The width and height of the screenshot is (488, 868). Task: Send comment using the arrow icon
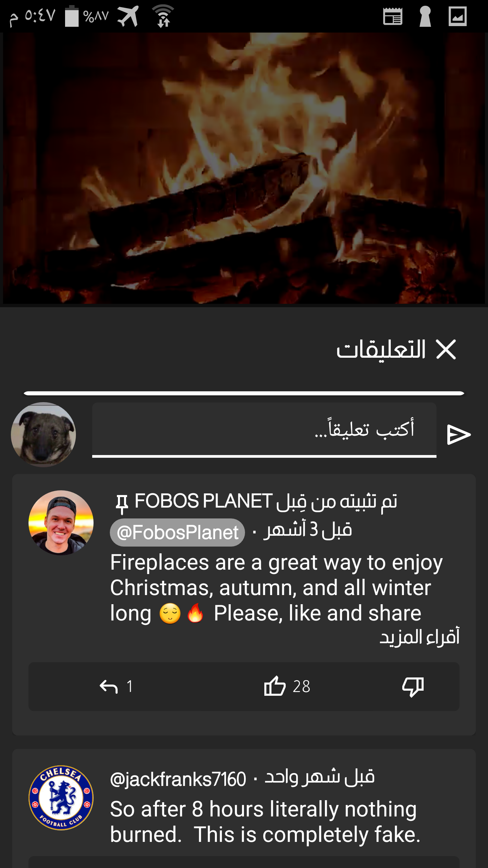pos(459,434)
